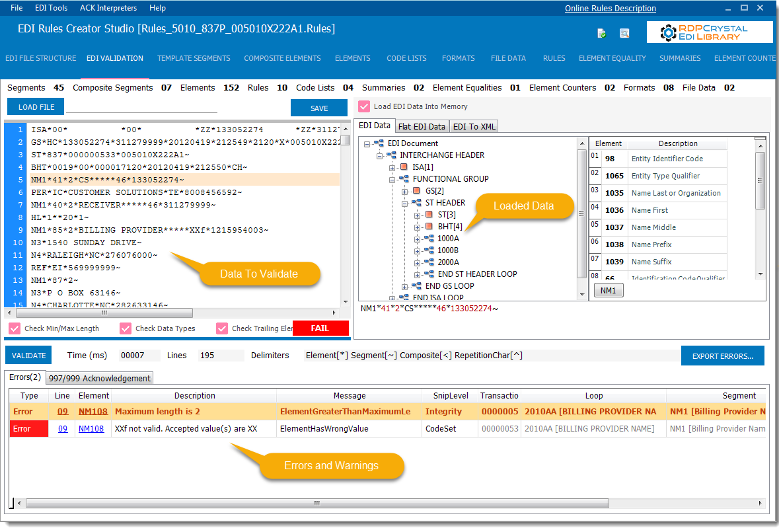Switch to the 997/999 Acknowledgement tab
The image size is (779, 532).
click(x=99, y=378)
